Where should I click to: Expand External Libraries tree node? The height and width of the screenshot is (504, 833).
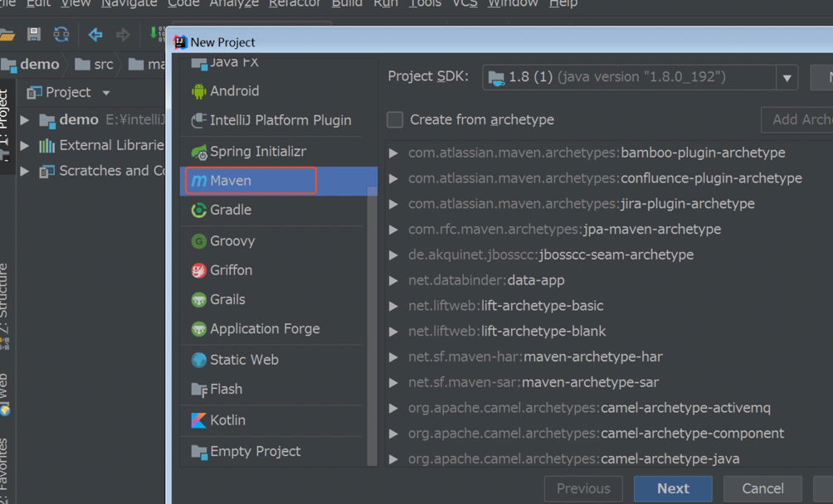[24, 145]
